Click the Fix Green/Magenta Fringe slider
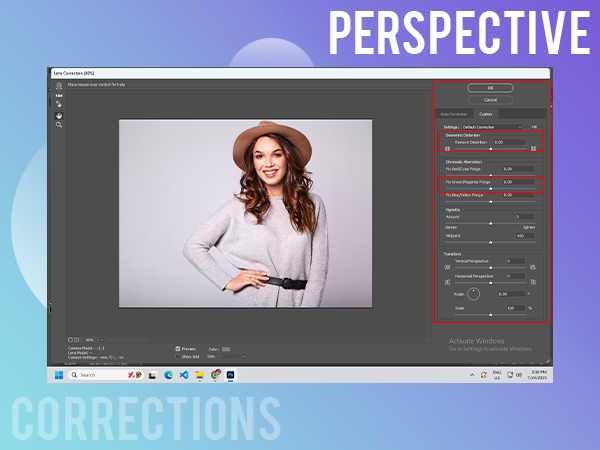Image resolution: width=600 pixels, height=450 pixels. pos(491,189)
